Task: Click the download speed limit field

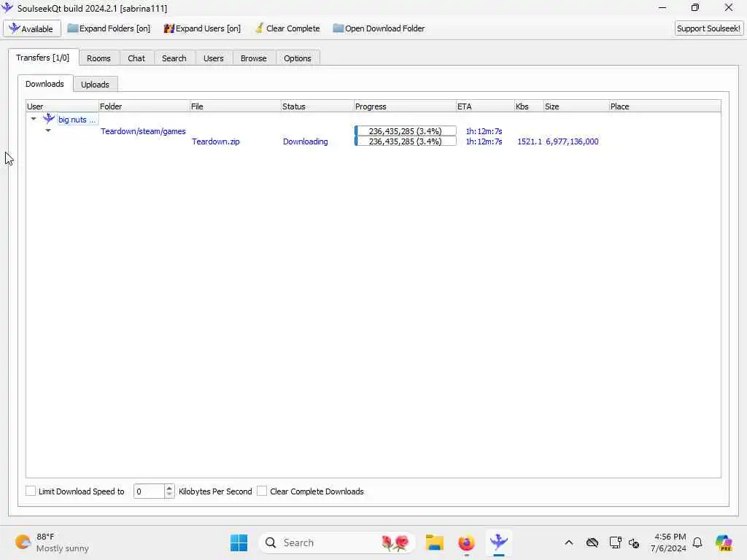Action: click(x=149, y=491)
